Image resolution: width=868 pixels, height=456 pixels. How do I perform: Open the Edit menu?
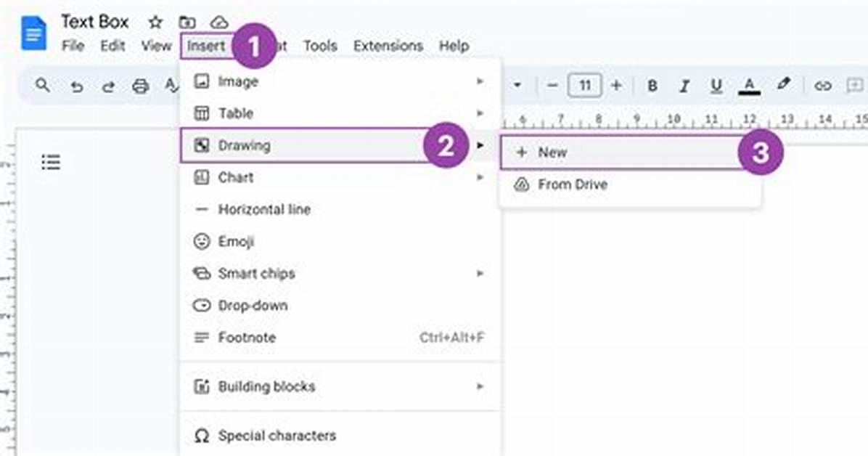112,46
